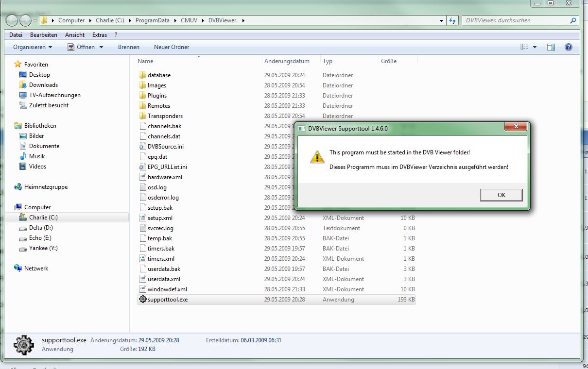Open the Musik library
588x369 pixels.
[x=37, y=156]
